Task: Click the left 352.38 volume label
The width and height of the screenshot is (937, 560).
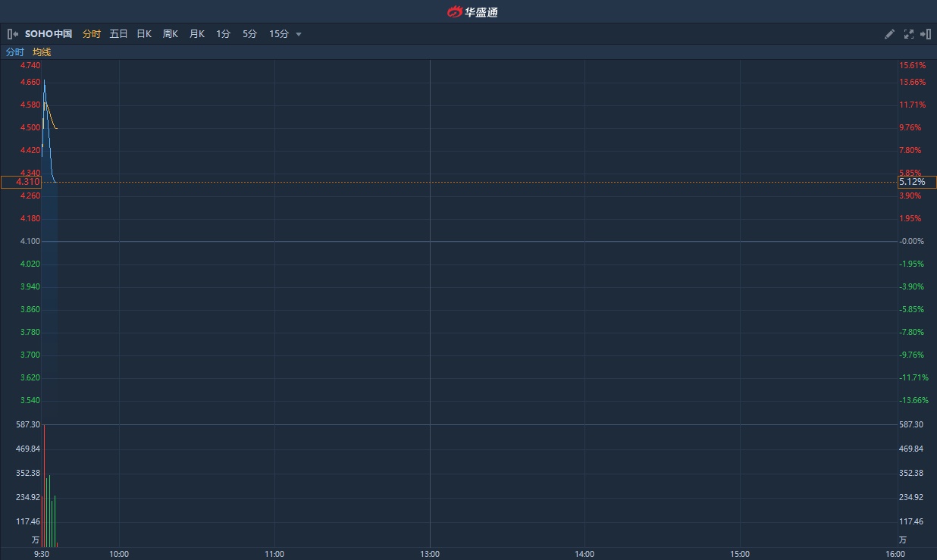Action: click(28, 473)
